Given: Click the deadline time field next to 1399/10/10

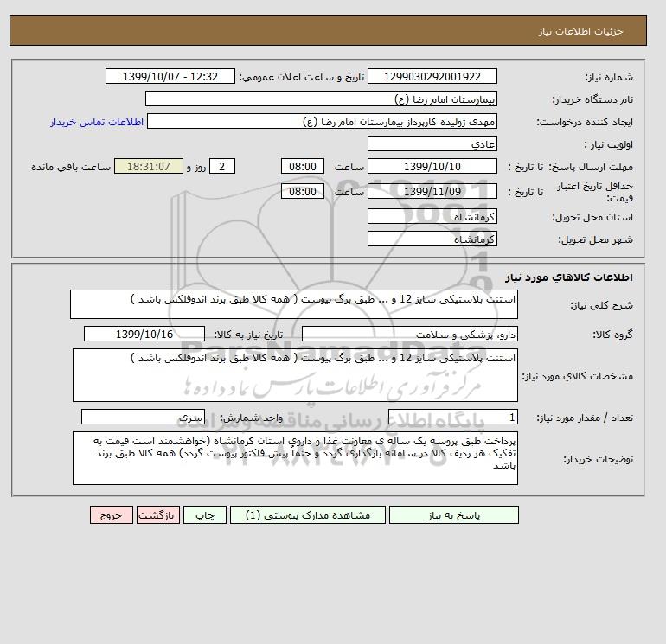Looking at the screenshot, I should pos(303,167).
